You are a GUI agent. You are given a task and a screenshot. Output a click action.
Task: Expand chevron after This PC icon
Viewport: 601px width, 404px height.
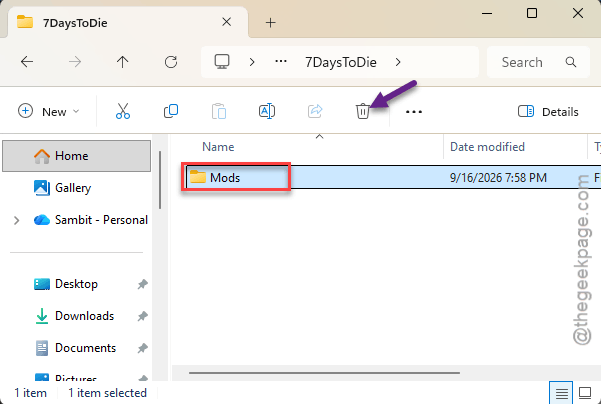pyautogui.click(x=252, y=62)
